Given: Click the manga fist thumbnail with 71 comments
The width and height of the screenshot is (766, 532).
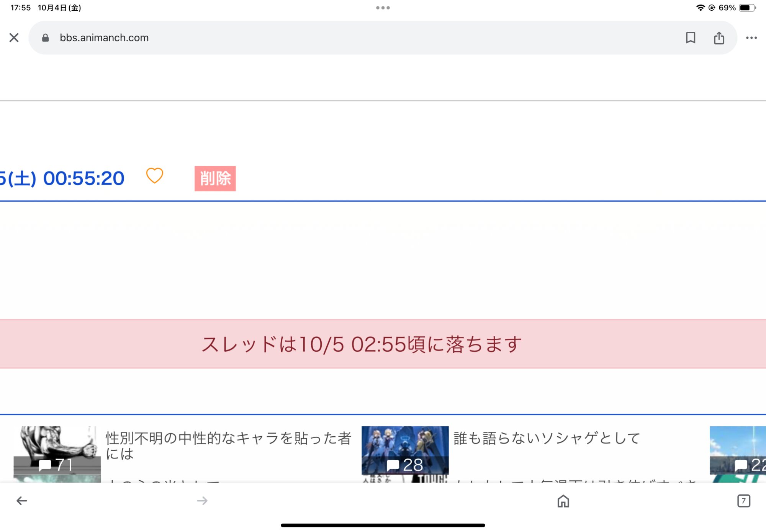Looking at the screenshot, I should pyautogui.click(x=57, y=450).
